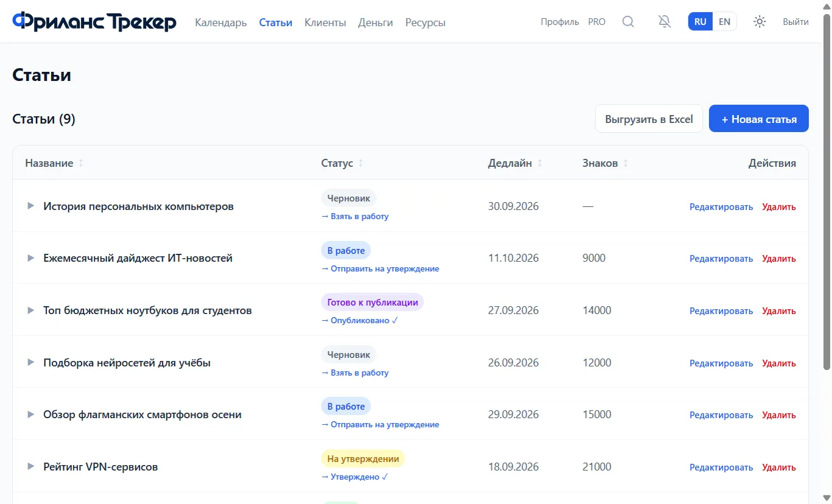Expand История персональных компьютеров row
The image size is (832, 504).
[x=30, y=206]
